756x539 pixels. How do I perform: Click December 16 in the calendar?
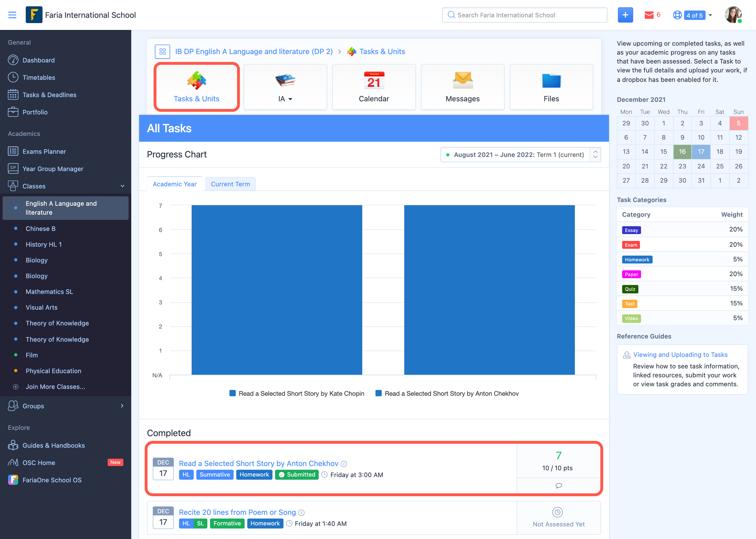(682, 152)
